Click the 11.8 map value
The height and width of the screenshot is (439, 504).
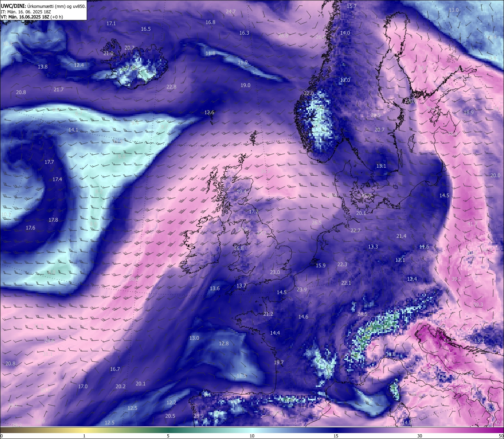pyautogui.click(x=210, y=53)
